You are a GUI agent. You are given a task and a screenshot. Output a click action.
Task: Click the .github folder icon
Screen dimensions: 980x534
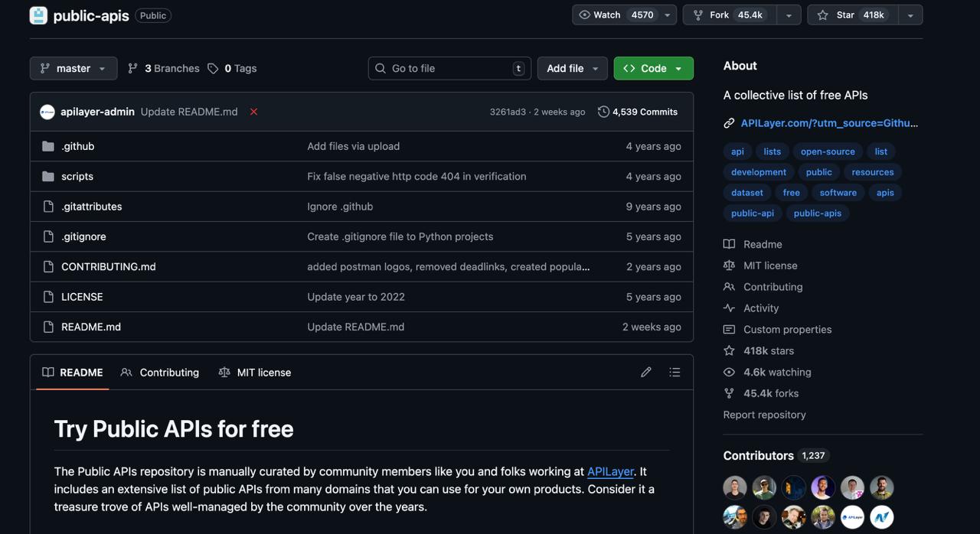point(48,146)
